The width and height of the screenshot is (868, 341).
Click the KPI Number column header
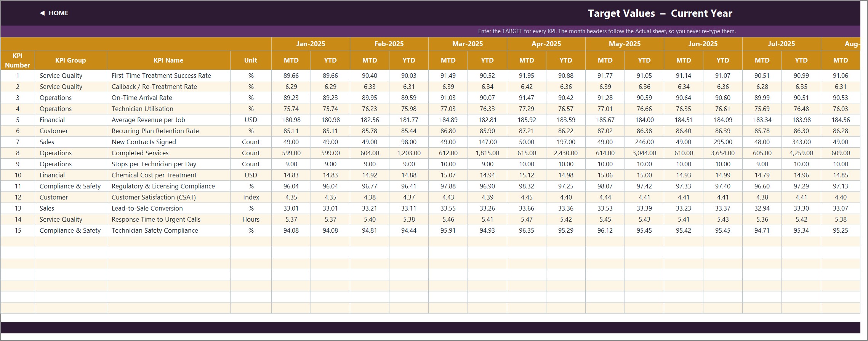pyautogui.click(x=18, y=60)
